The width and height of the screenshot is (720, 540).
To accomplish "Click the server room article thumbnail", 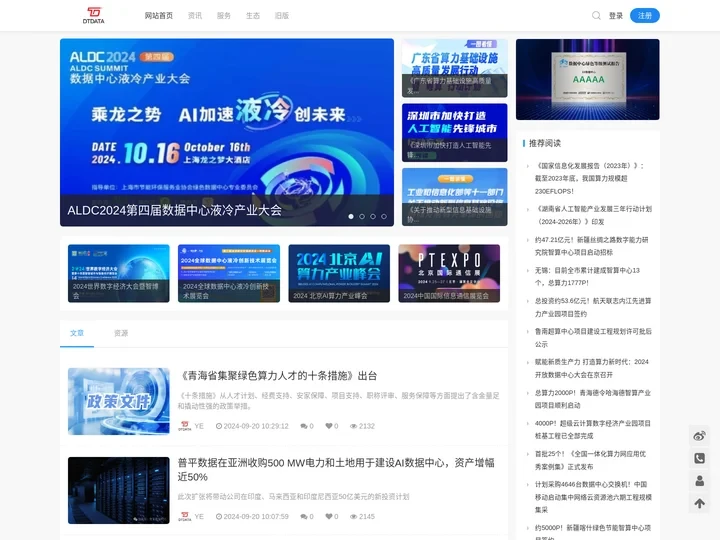I will point(118,490).
